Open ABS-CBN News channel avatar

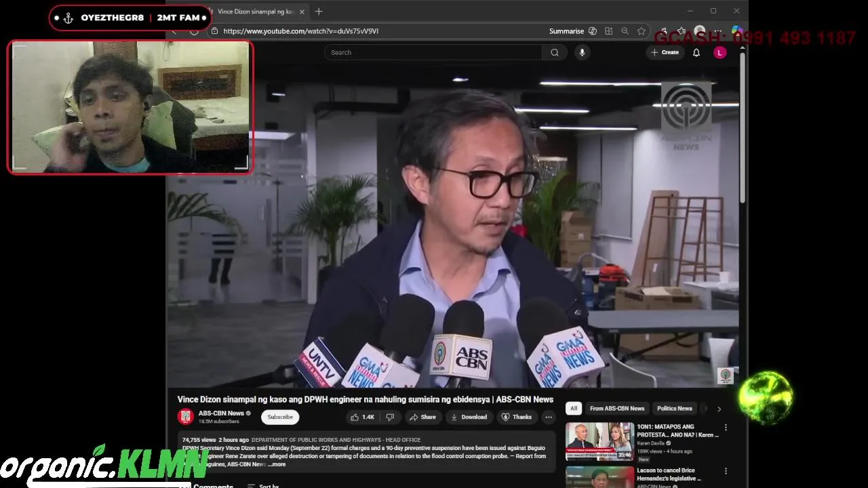coord(185,417)
